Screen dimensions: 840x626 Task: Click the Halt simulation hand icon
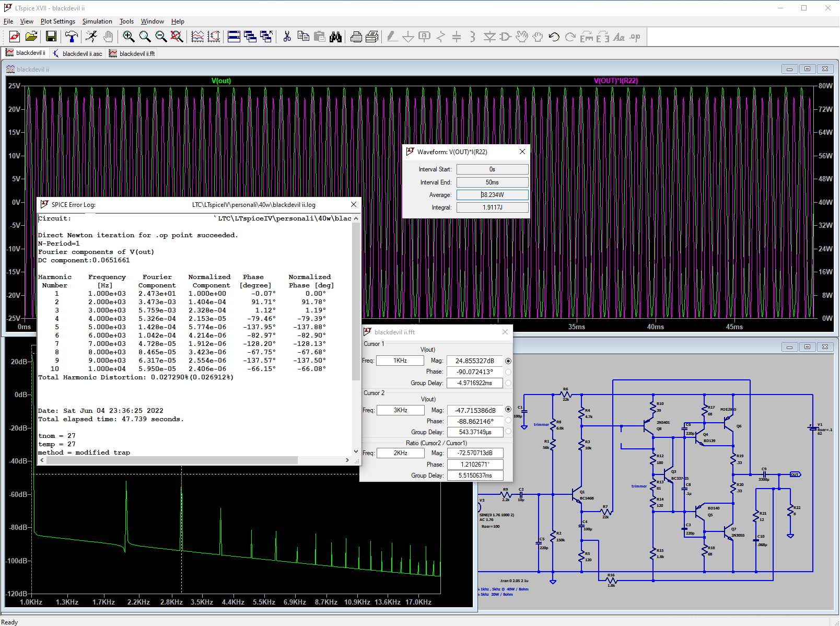pyautogui.click(x=108, y=37)
